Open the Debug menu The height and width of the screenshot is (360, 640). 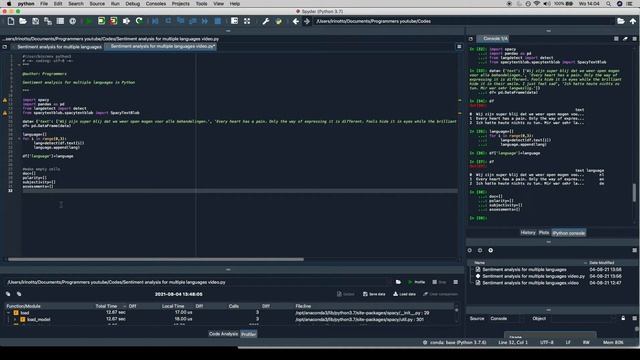(132, 4)
